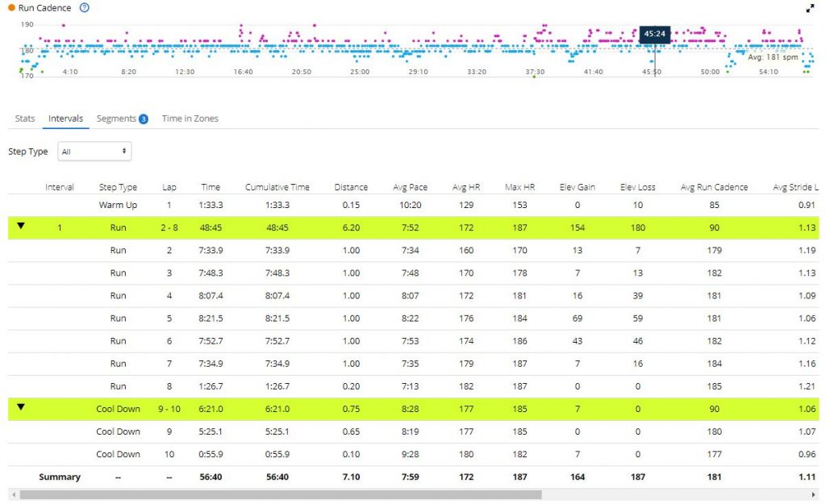Open the Segments tab
The width and height of the screenshot is (826, 504).
[116, 119]
